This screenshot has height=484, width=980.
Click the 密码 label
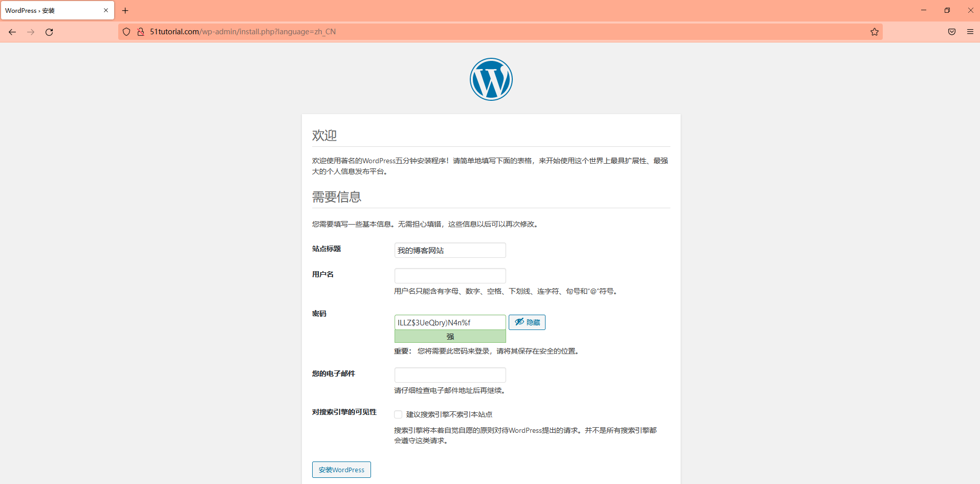pos(319,314)
